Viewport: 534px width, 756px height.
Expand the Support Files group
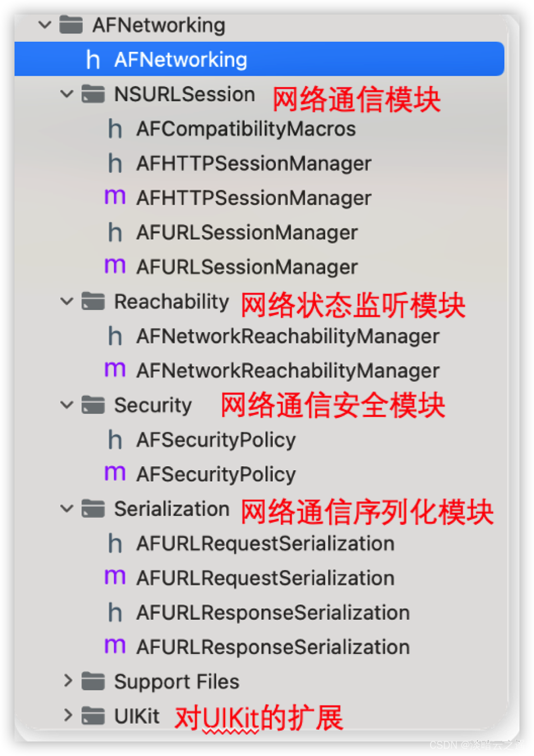(x=68, y=681)
